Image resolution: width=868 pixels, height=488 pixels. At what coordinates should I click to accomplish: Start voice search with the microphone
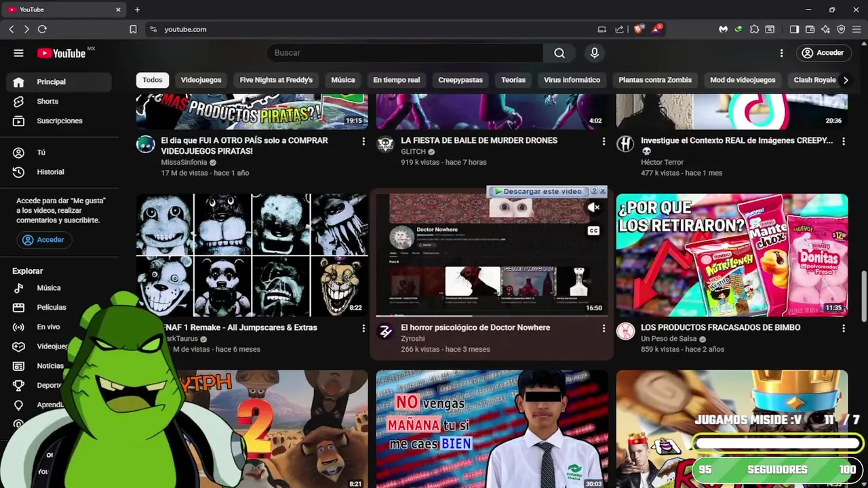click(595, 53)
